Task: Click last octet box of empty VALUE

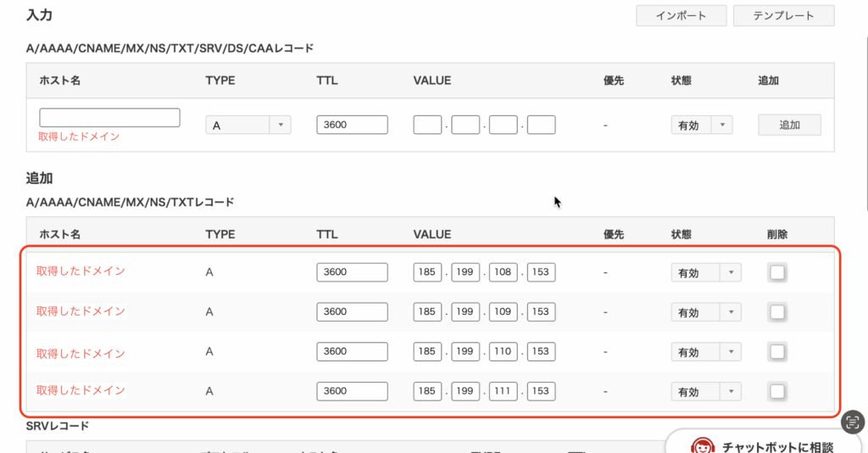Action: (x=541, y=125)
